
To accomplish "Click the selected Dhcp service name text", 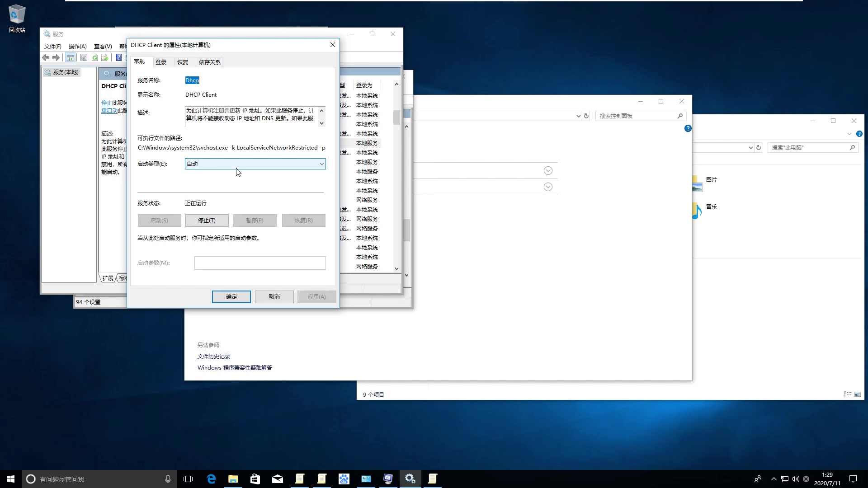I will click(192, 80).
